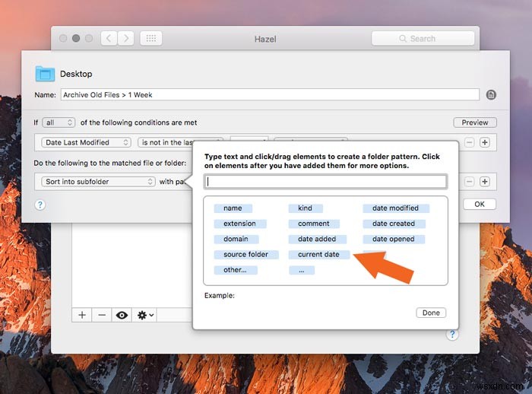Click the folder pattern text field
The height and width of the screenshot is (394, 532).
point(325,181)
